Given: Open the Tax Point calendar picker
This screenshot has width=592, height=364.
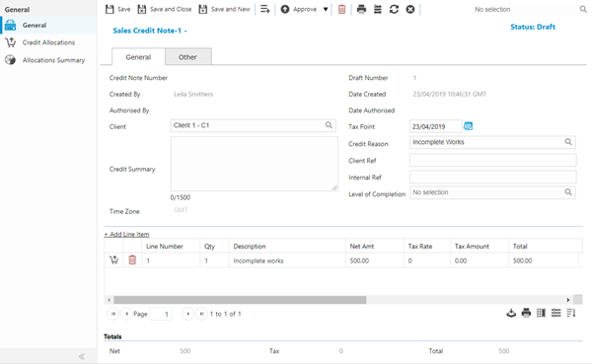Looking at the screenshot, I should click(x=468, y=125).
